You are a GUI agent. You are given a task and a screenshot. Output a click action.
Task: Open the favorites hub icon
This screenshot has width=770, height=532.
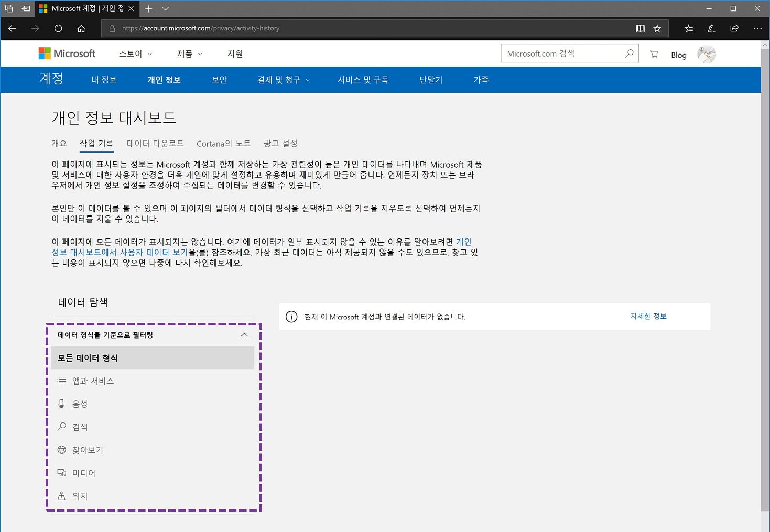(689, 28)
